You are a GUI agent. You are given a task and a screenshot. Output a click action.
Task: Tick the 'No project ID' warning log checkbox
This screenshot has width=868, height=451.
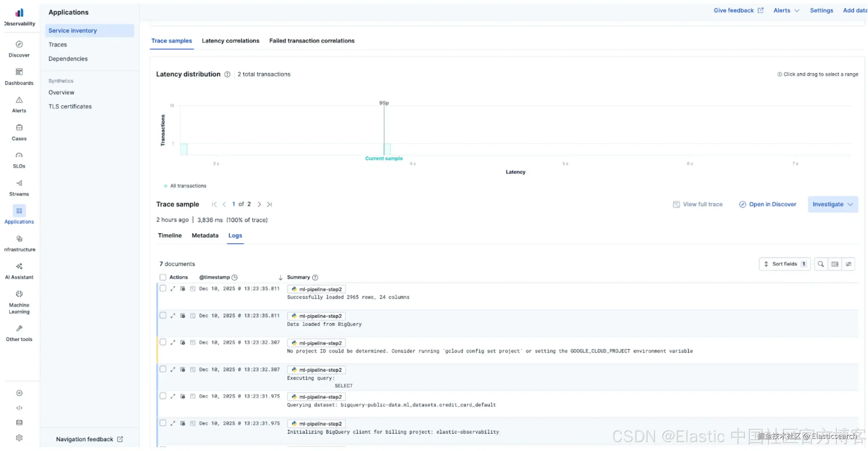163,343
